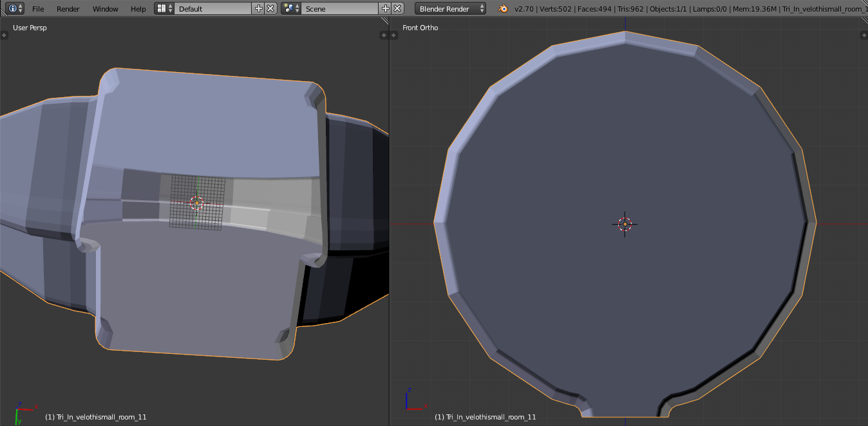Click the Scene name field

tap(340, 8)
